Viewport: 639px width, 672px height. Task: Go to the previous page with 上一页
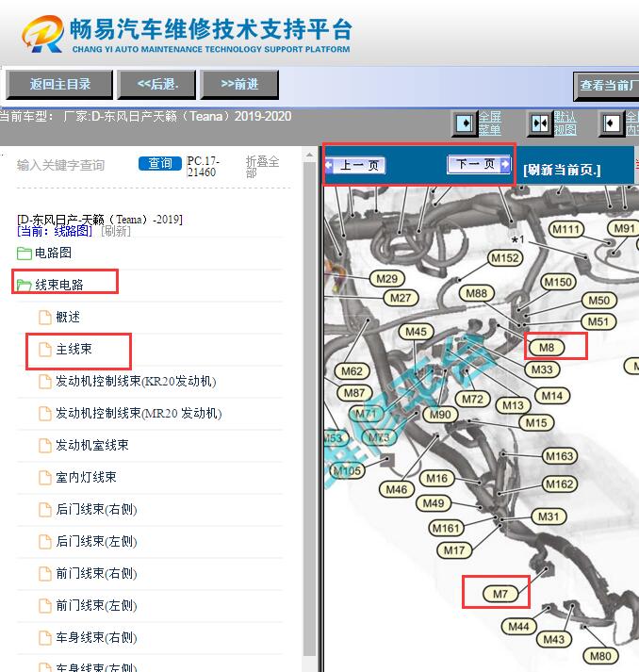pyautogui.click(x=355, y=165)
